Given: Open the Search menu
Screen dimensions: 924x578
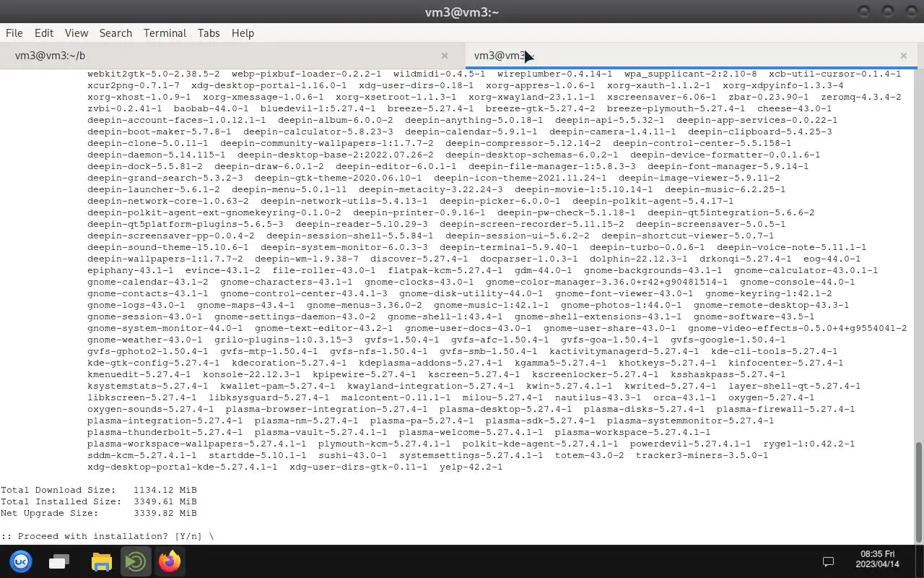Looking at the screenshot, I should [x=115, y=33].
